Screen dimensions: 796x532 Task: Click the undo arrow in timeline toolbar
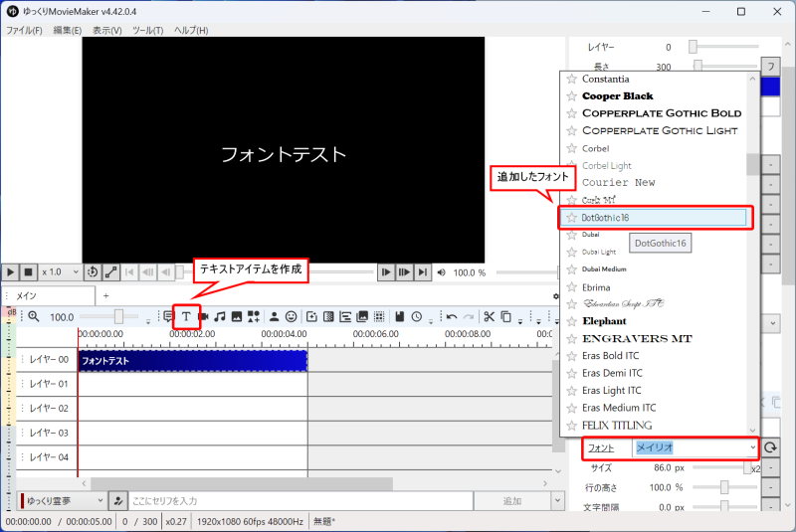point(451,316)
